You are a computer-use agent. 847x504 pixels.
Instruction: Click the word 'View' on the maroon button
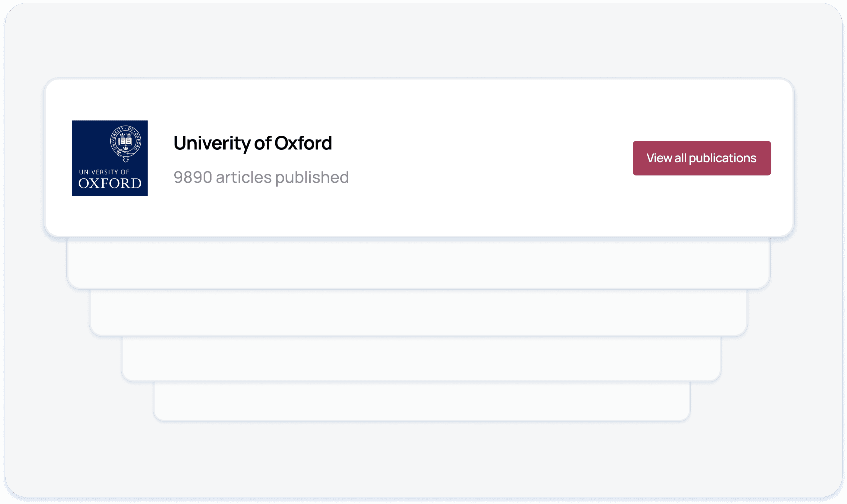coord(659,158)
